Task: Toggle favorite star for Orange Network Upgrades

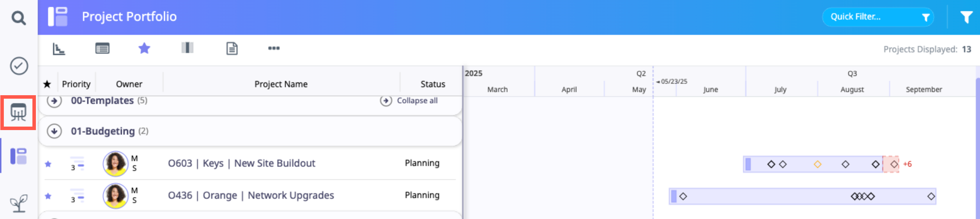Action: pos(48,196)
